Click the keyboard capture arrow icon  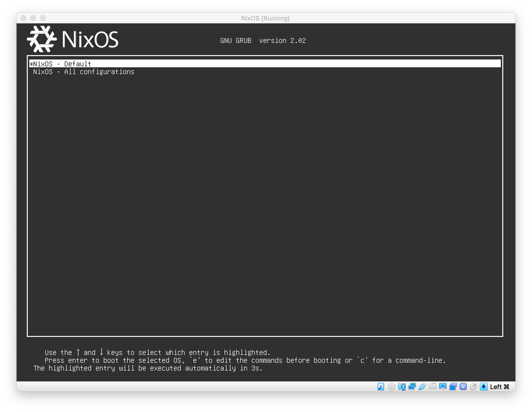click(x=484, y=387)
